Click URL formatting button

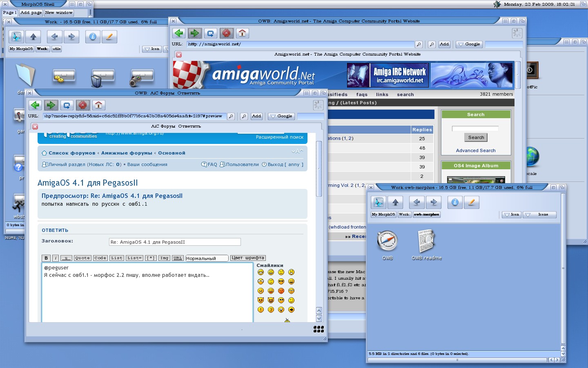point(178,258)
